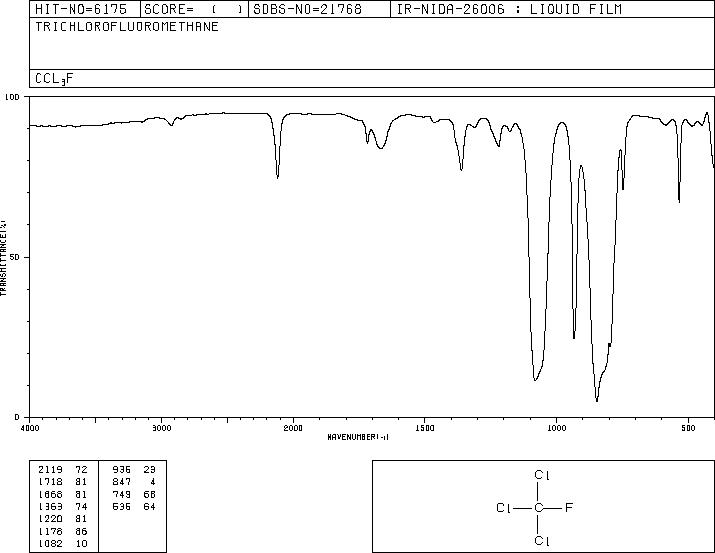Click transmittance value 74 beside 1363

(x=81, y=506)
